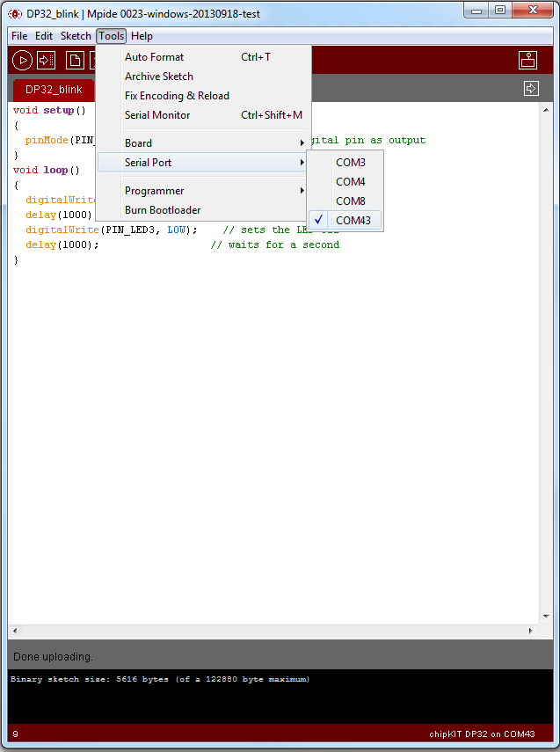Click Archive Sketch in Tools menu

159,77
